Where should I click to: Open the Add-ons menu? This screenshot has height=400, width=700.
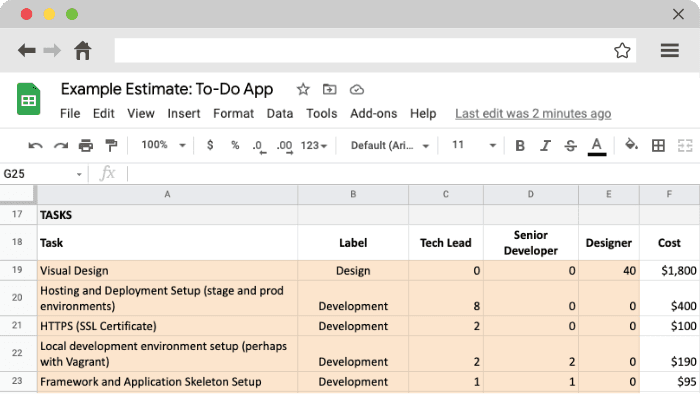(374, 113)
